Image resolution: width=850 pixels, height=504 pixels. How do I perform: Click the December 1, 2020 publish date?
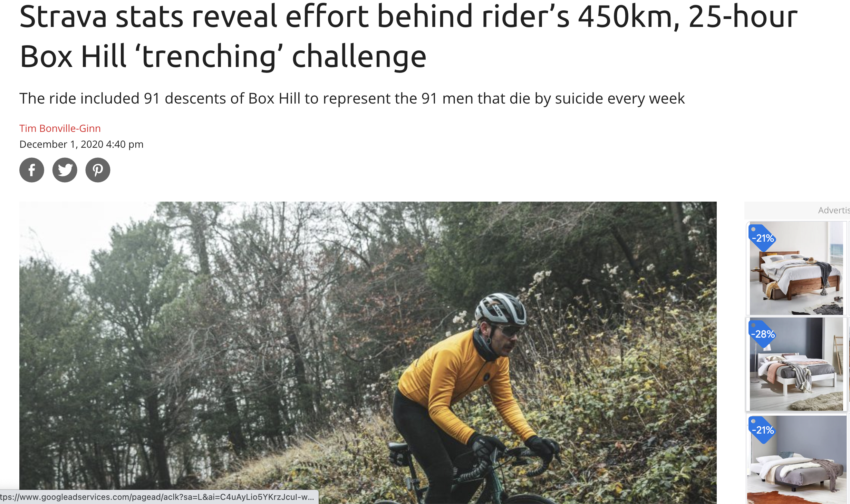81,144
